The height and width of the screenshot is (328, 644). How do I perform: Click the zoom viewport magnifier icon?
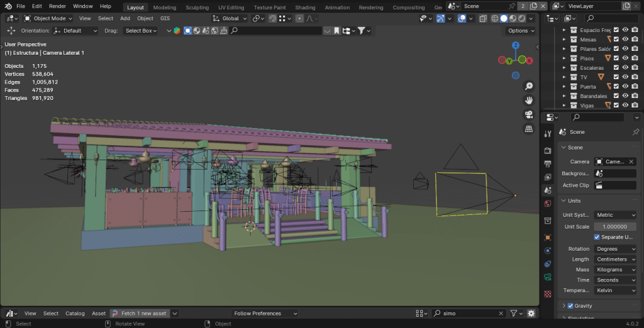point(529,86)
